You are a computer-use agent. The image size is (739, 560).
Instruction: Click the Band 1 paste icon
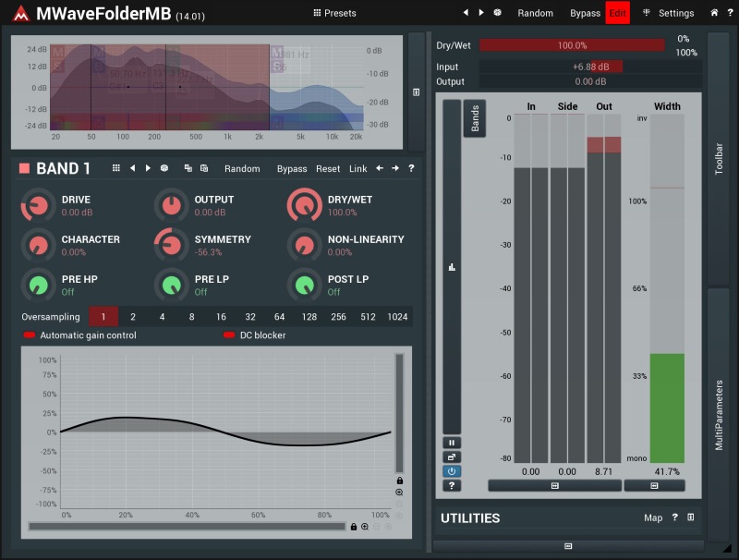[x=204, y=168]
